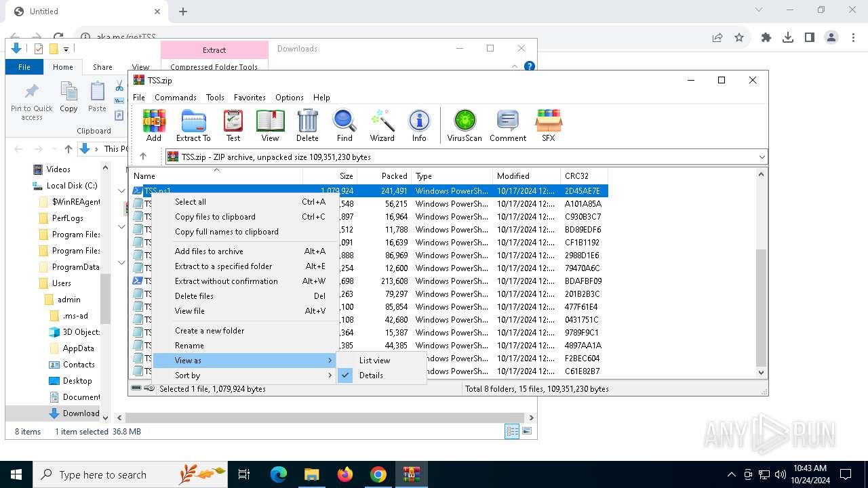Collapse Explorer ribbon chevron

[515, 66]
